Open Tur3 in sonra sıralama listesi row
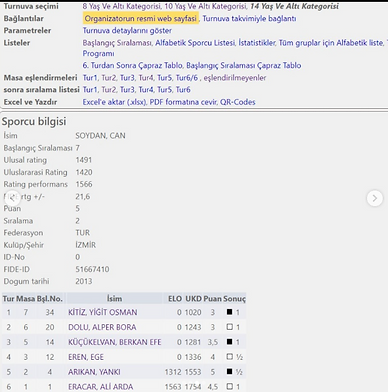 pos(127,90)
